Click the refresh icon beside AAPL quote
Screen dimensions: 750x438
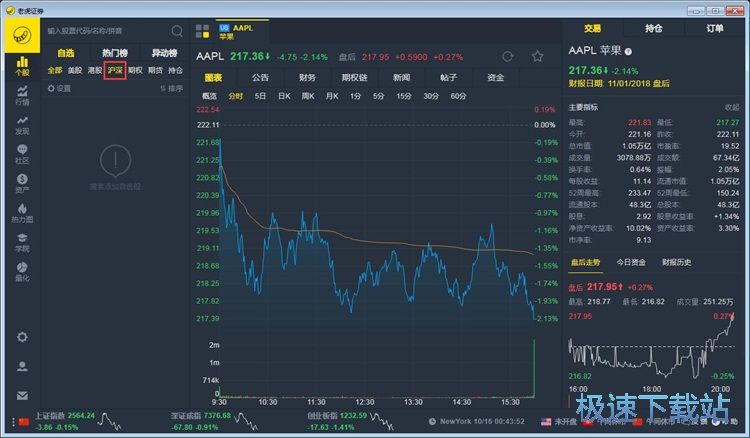[508, 56]
